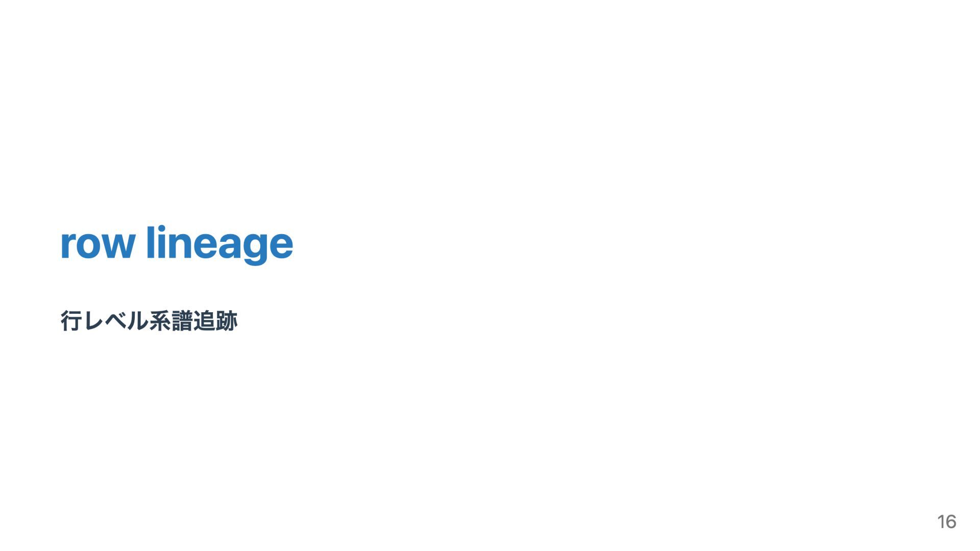Select the word "lineage" in the title
The width and height of the screenshot is (980, 551).
(220, 245)
